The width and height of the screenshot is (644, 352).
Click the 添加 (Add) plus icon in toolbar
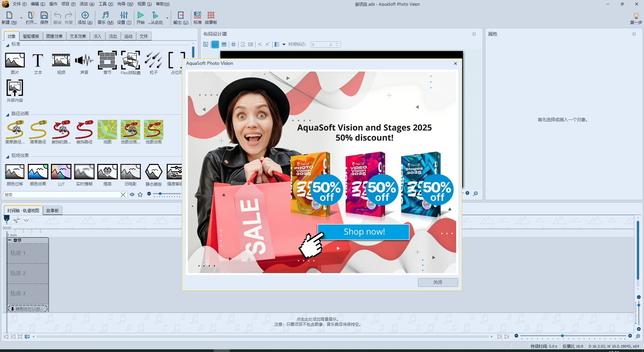click(x=85, y=15)
